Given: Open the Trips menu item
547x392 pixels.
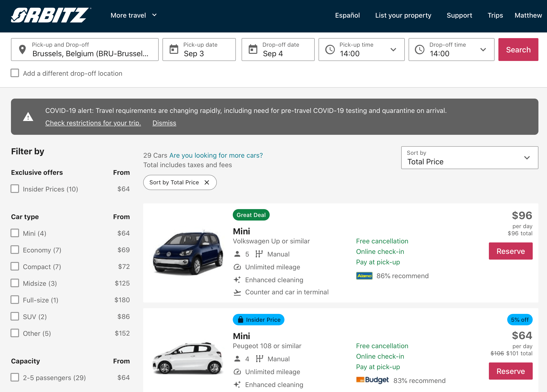Looking at the screenshot, I should tap(495, 15).
